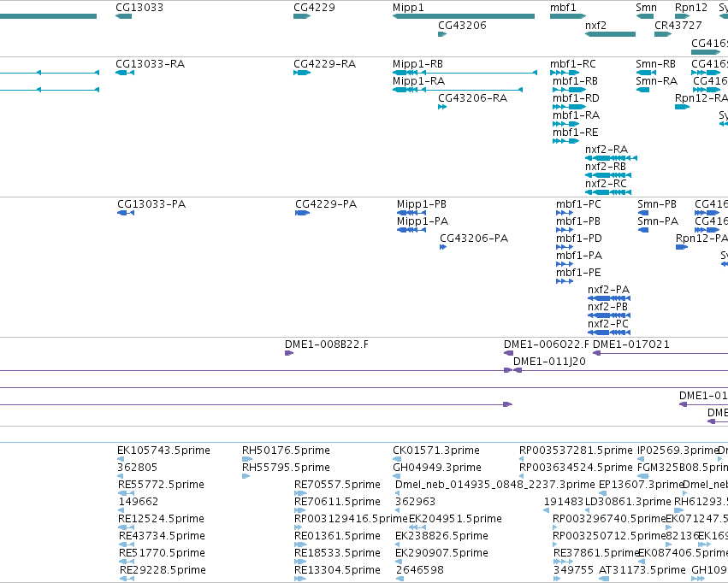The height and width of the screenshot is (583, 728).
Task: Select transcript Smn-RB
Action: tap(646, 73)
